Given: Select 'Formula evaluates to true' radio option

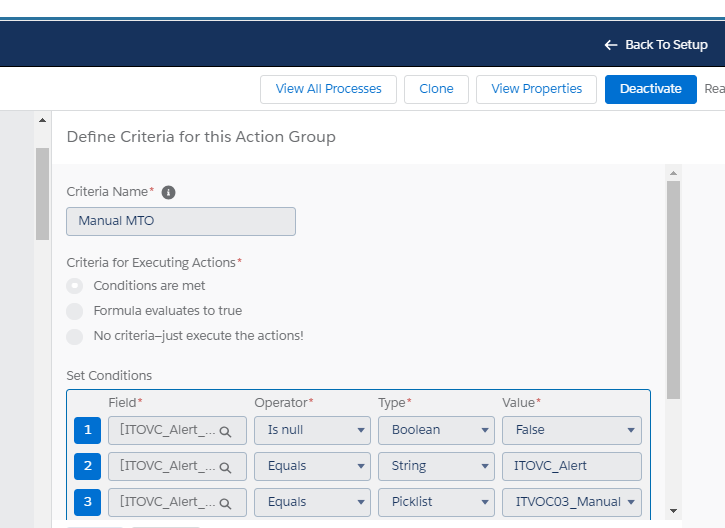Looking at the screenshot, I should tap(75, 311).
